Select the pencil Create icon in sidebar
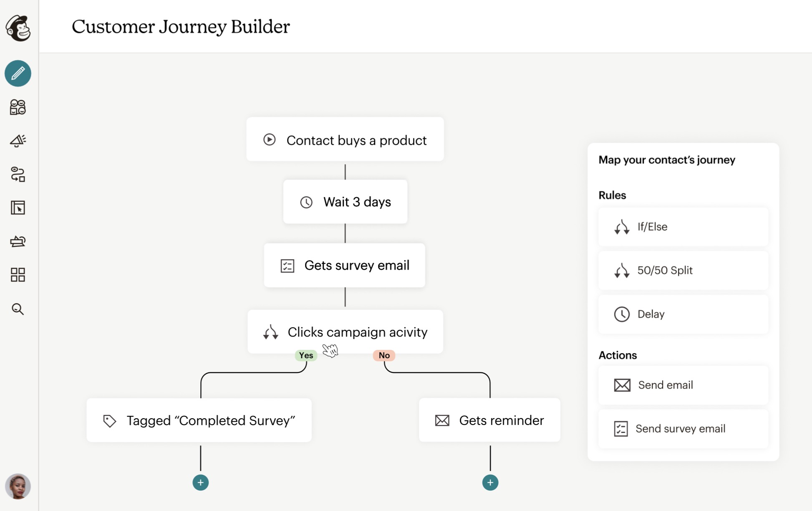Image resolution: width=812 pixels, height=511 pixels. (18, 73)
